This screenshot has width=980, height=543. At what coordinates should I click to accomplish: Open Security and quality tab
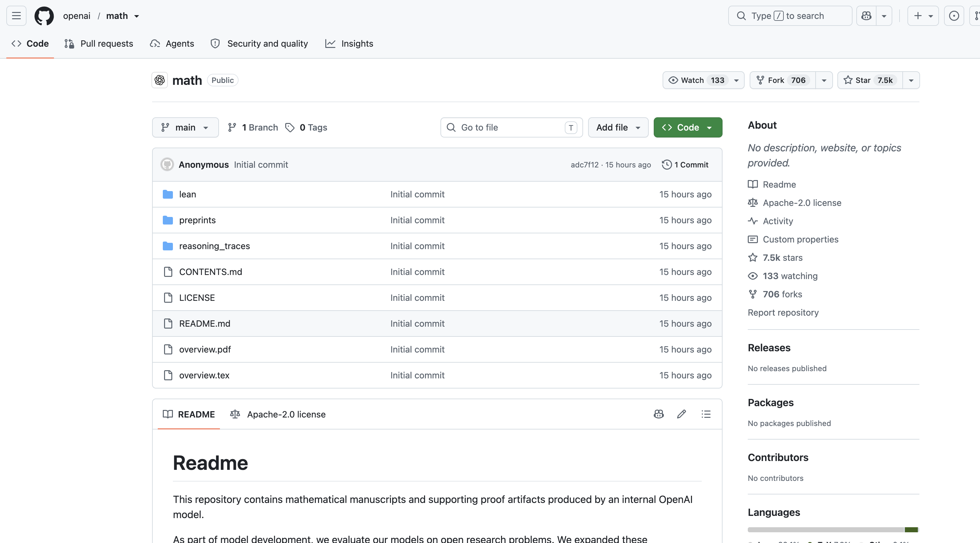259,44
